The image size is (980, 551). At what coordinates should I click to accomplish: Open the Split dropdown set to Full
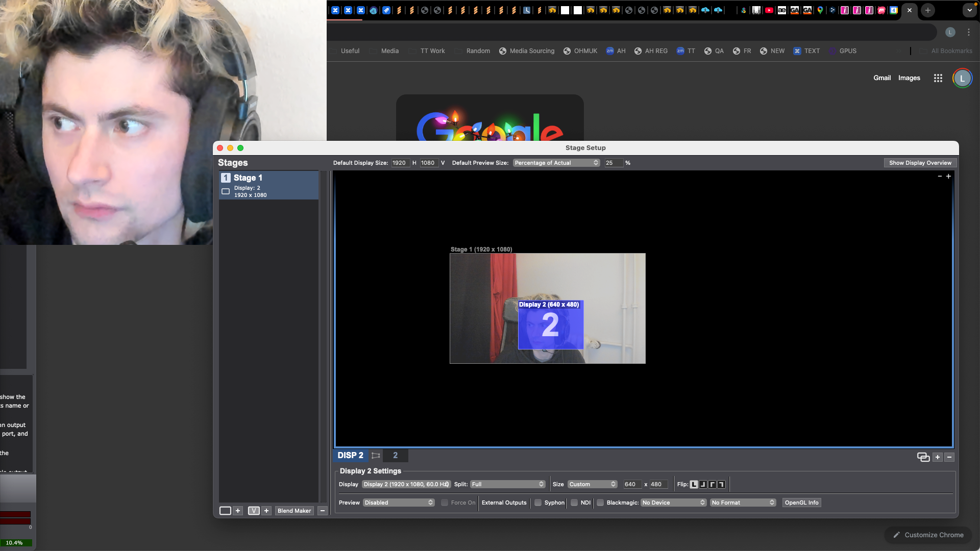[x=507, y=484]
